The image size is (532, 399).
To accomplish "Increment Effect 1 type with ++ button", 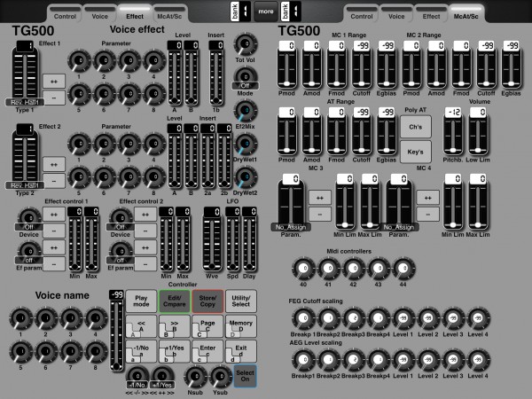I will [54, 82].
